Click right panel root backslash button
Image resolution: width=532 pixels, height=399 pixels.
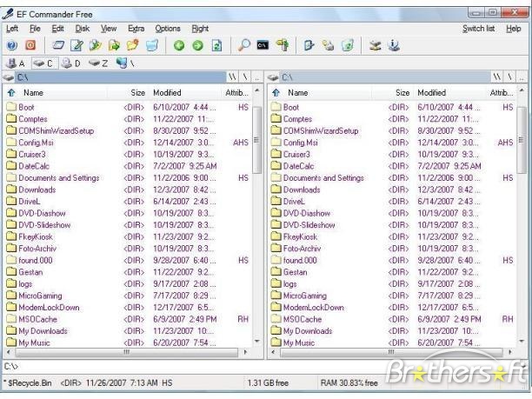point(509,77)
